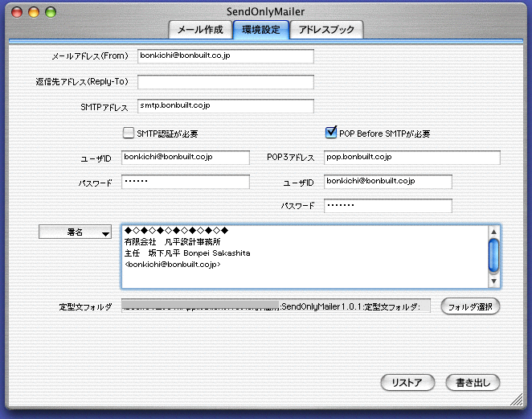
Task: Click the 書き出し button
Action: 473,383
